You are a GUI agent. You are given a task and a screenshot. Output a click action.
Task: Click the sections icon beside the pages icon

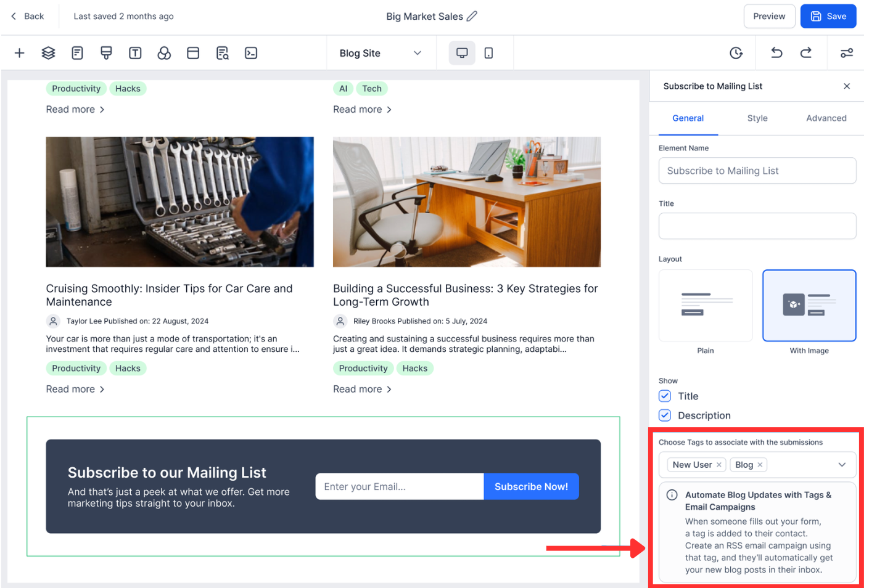point(106,53)
